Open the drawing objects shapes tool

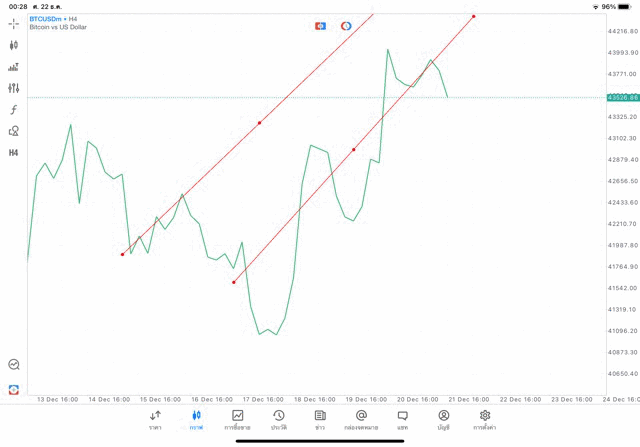14,131
